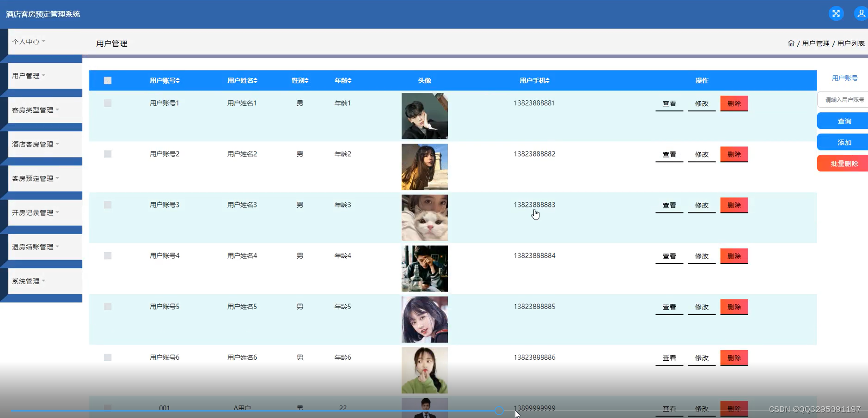
Task: Edit 用户账号4 with 修改 button
Action: 702,256
